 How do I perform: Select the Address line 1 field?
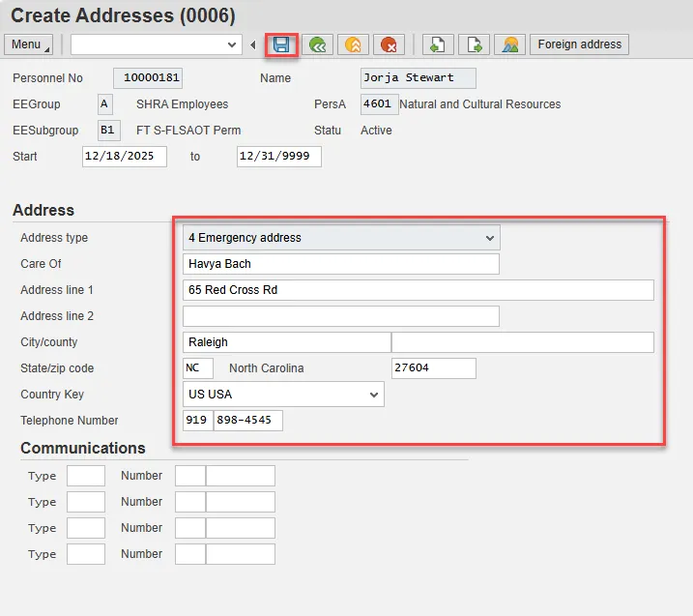(418, 290)
